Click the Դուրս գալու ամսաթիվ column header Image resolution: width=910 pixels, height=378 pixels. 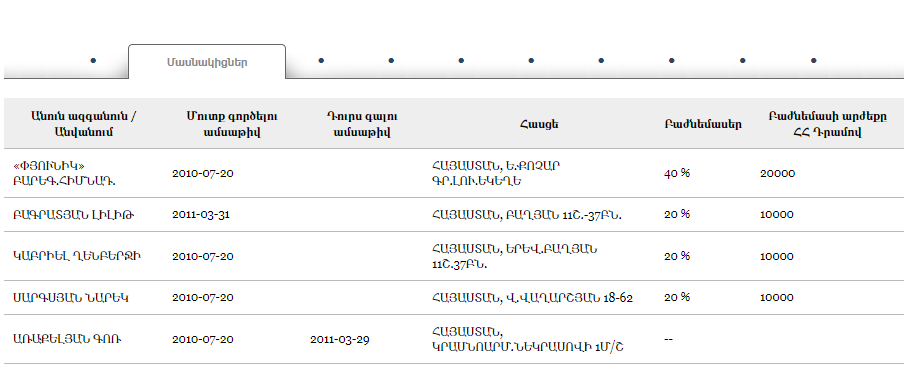click(x=362, y=124)
